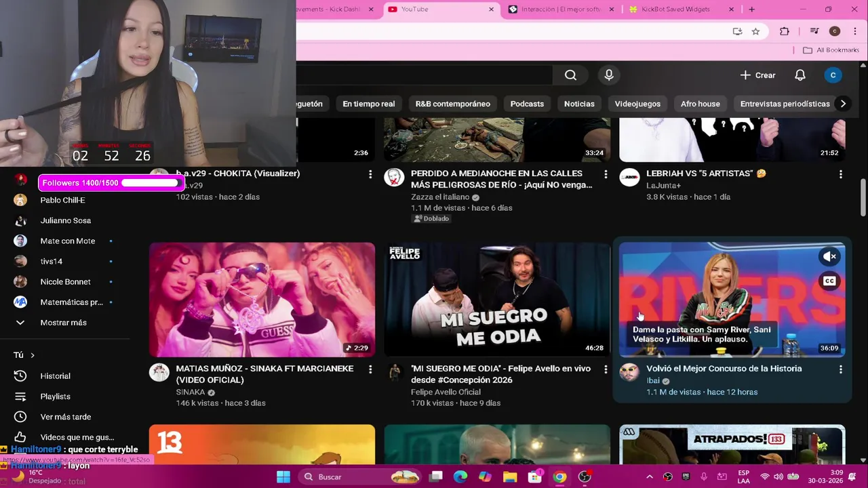Click the install app icon in address bar

(737, 31)
